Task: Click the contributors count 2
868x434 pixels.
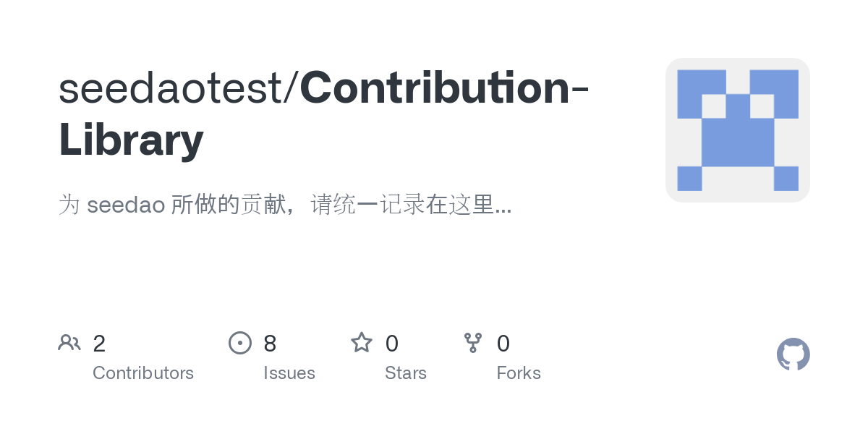Action: 99,344
